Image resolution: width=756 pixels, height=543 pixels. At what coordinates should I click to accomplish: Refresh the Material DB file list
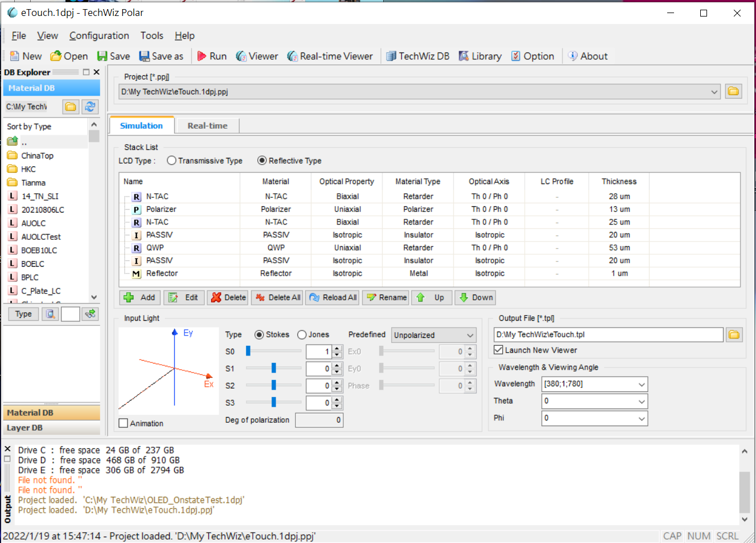tap(90, 107)
